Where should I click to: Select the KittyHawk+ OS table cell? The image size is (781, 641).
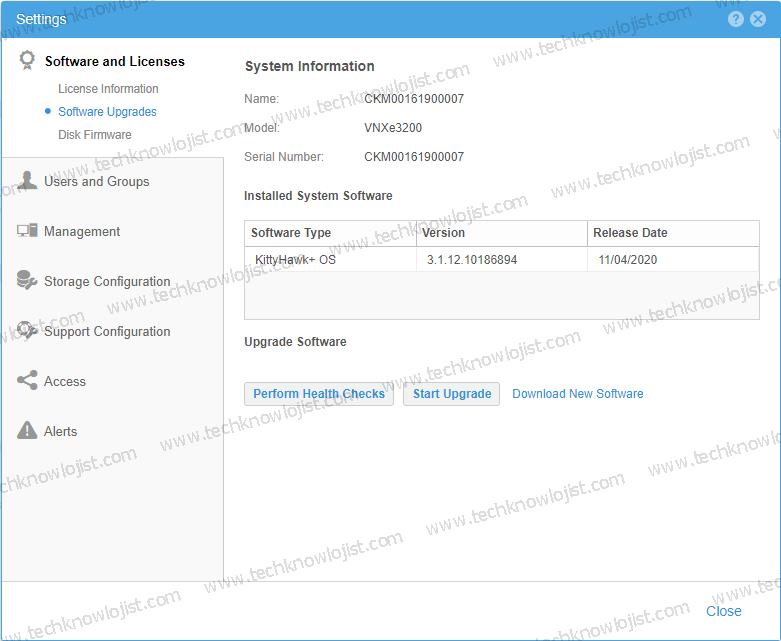tap(330, 259)
